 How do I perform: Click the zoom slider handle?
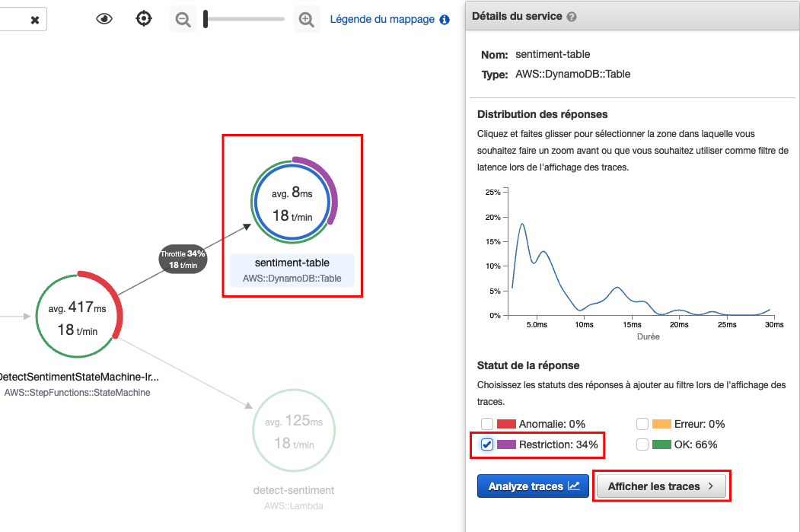click(x=206, y=19)
